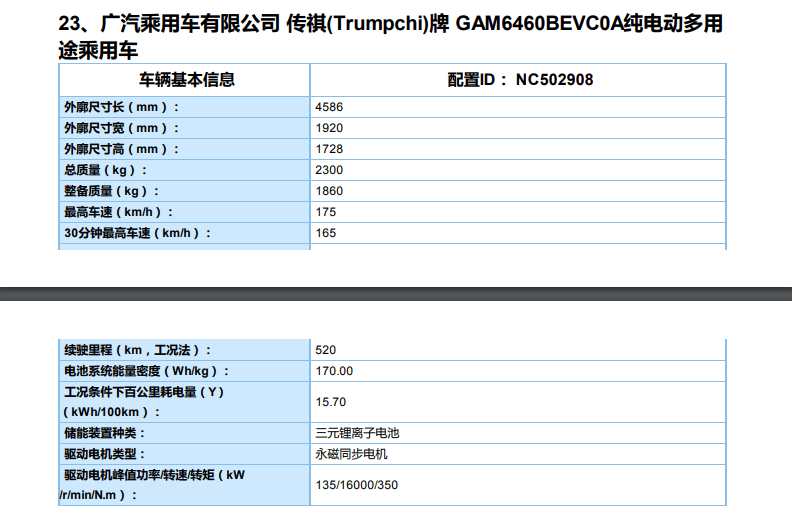The image size is (792, 518).
Task: Click the top speed value 175
Action: 326,212
